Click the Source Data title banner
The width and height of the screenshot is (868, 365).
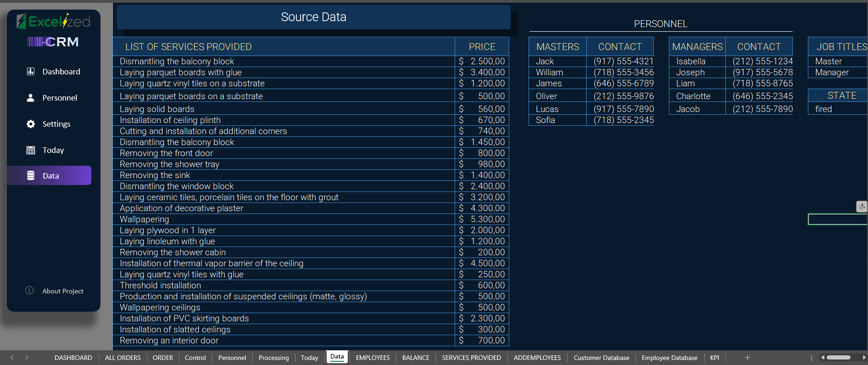click(314, 17)
